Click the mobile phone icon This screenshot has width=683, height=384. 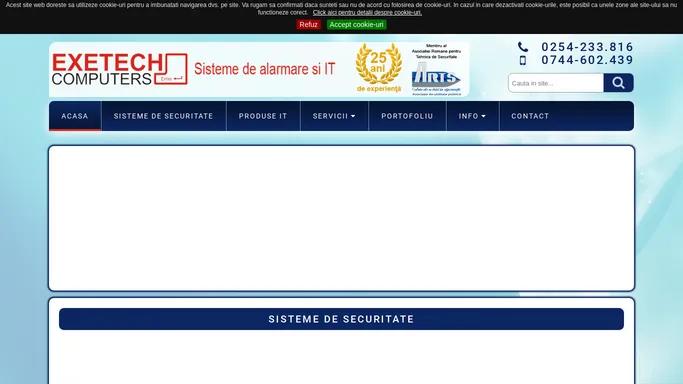(523, 60)
